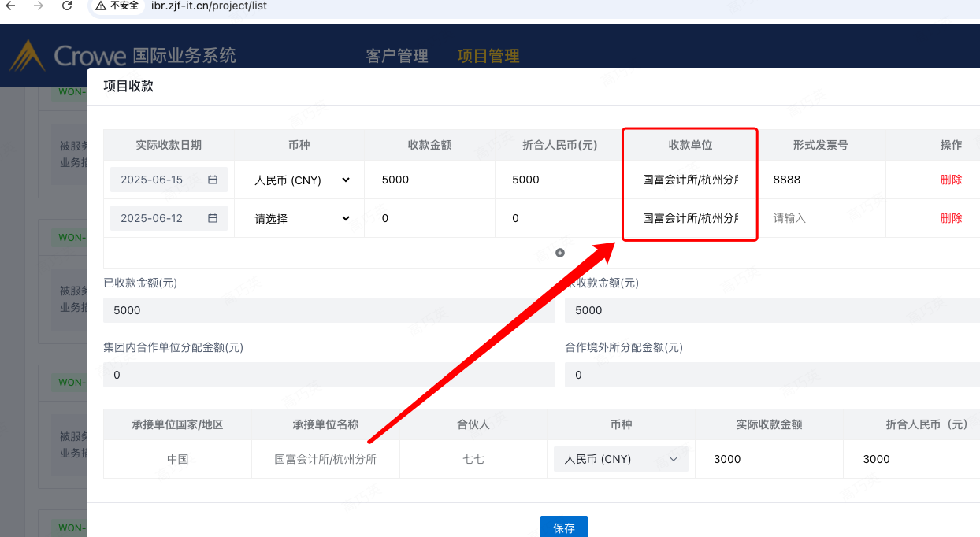This screenshot has height=537, width=980.
Task: Click the not-secure warning icon in address bar
Action: tap(101, 6)
